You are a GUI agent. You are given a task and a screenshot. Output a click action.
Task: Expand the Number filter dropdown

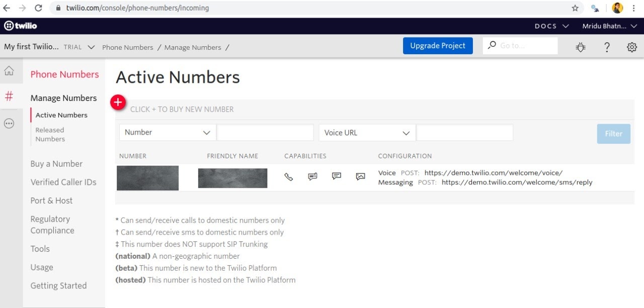pyautogui.click(x=168, y=133)
